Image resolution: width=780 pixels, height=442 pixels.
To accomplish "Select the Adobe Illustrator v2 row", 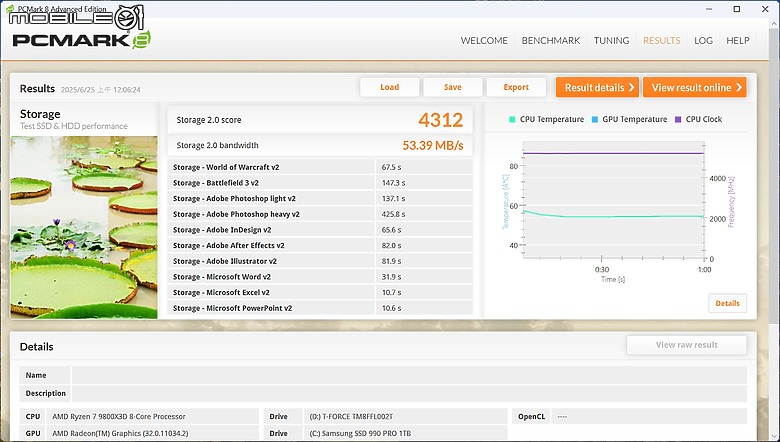I will click(320, 261).
